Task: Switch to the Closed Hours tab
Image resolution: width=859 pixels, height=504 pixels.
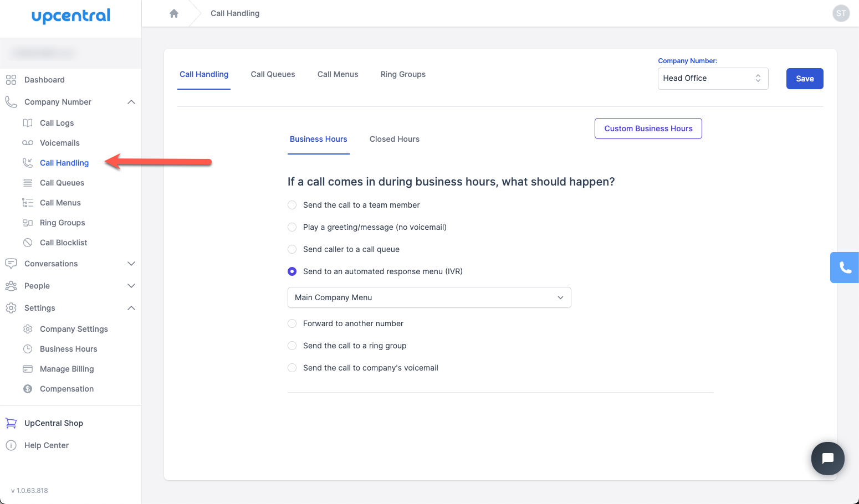Action: coord(394,139)
